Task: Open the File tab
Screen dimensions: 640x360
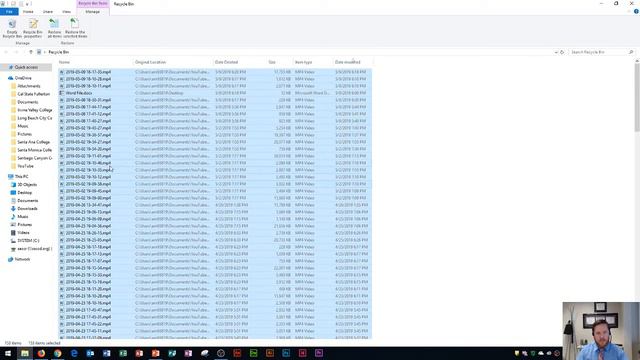Action: [9, 12]
